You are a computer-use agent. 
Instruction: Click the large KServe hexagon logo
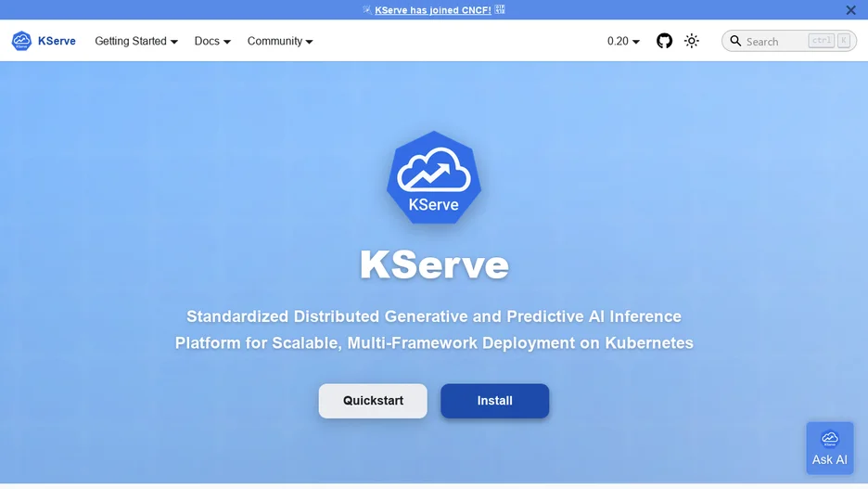(433, 178)
